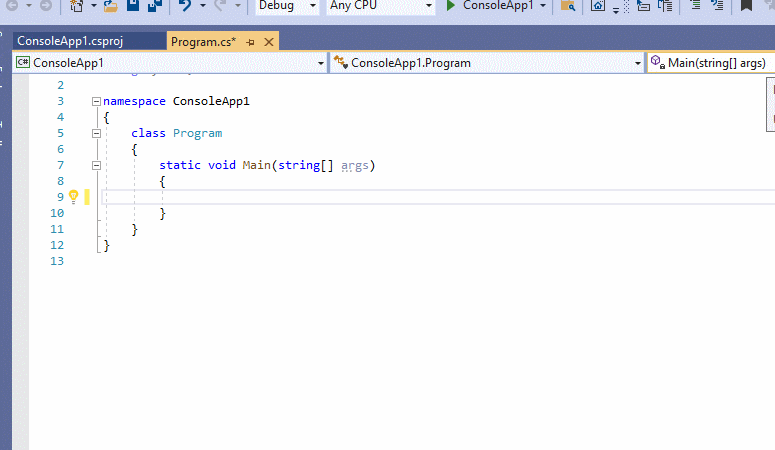Open the New Project dropdown arrow
This screenshot has width=775, height=450.
pos(93,6)
